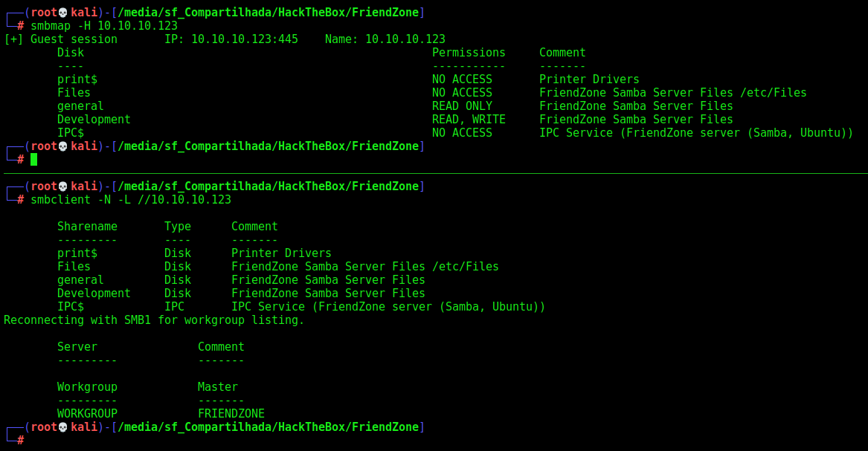Click the skull icon in the bottom prompt
868x451 pixels.
63,427
